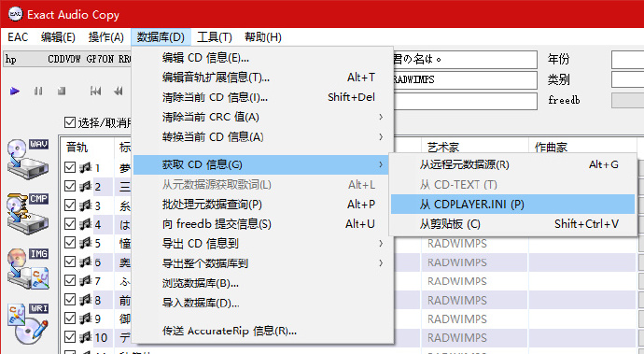Uncheck the track 3 checkbox
This screenshot has height=354, width=644.
pyautogui.click(x=70, y=205)
